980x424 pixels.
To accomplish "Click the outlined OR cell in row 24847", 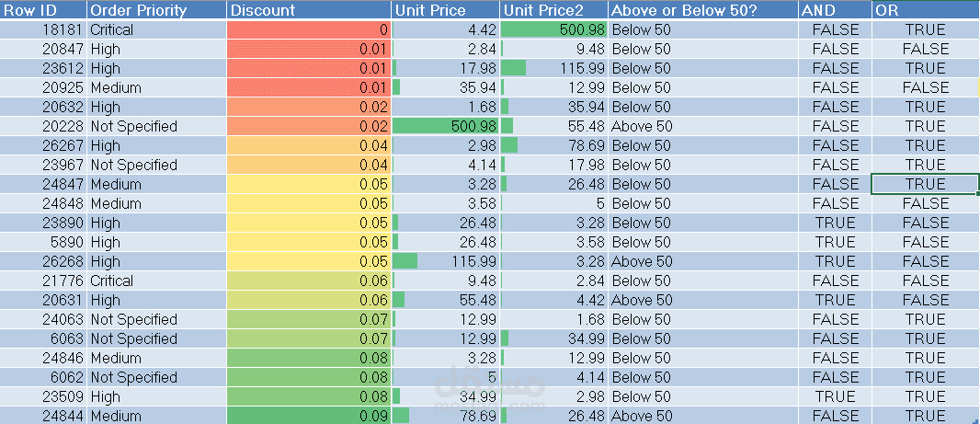I will (x=925, y=184).
